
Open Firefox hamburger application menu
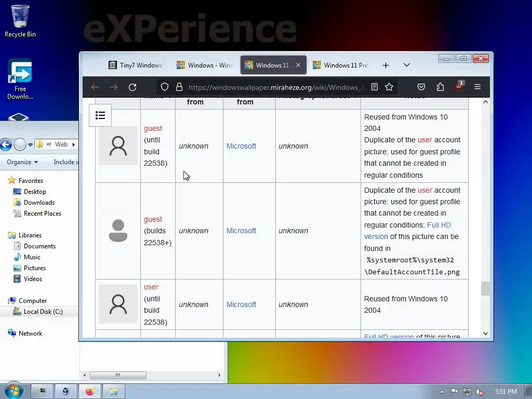[x=477, y=87]
